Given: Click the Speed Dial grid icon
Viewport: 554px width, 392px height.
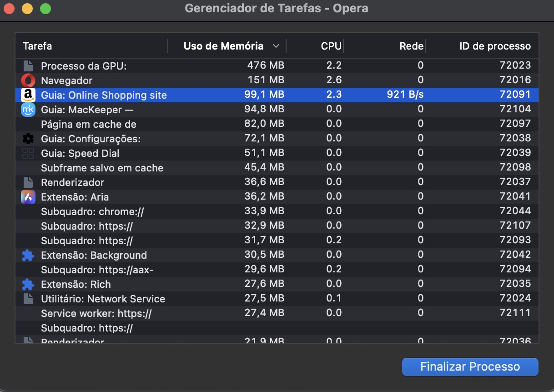Looking at the screenshot, I should point(28,153).
